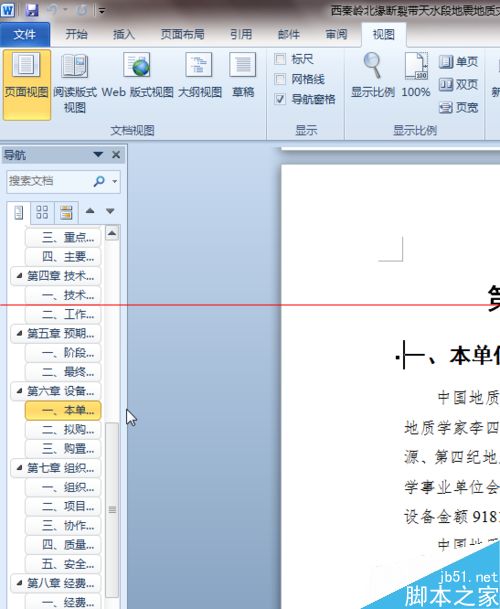Switch to the 邮件 ribbon tab
The height and width of the screenshot is (609, 500).
289,35
